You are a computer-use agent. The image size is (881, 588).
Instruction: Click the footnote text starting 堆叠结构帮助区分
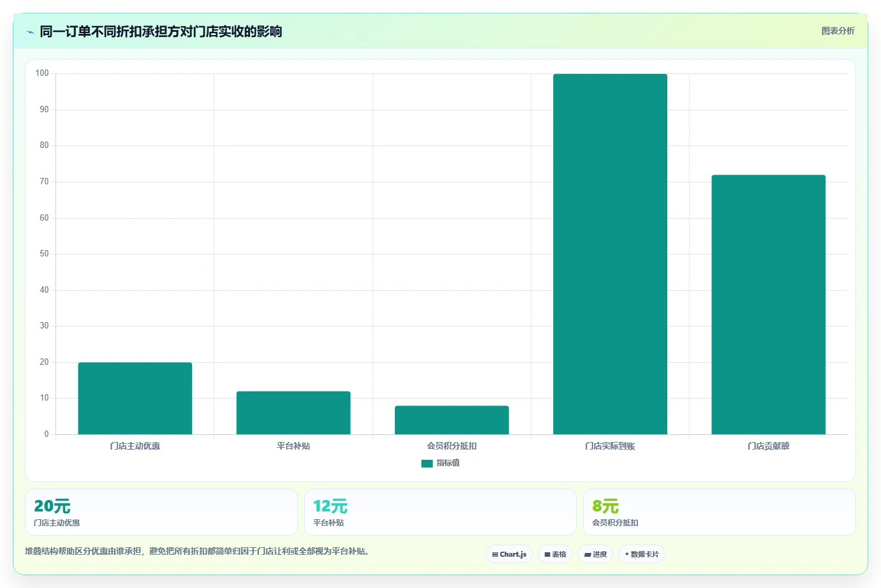197,551
